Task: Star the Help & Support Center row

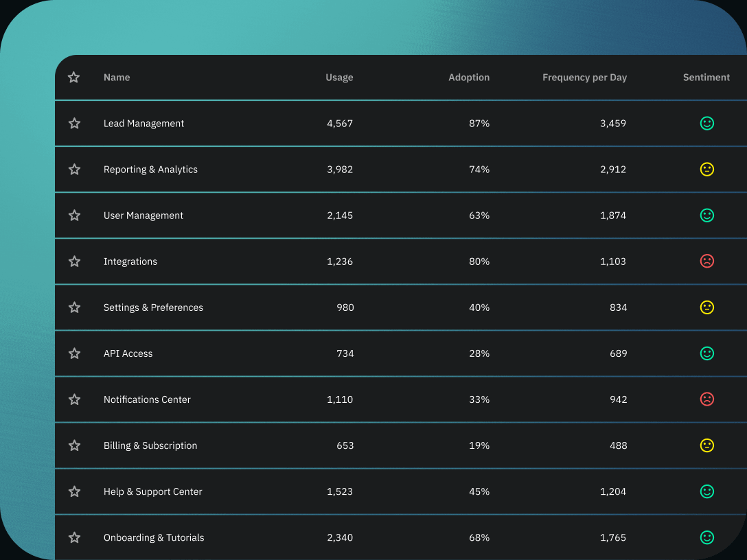Action: [x=74, y=491]
